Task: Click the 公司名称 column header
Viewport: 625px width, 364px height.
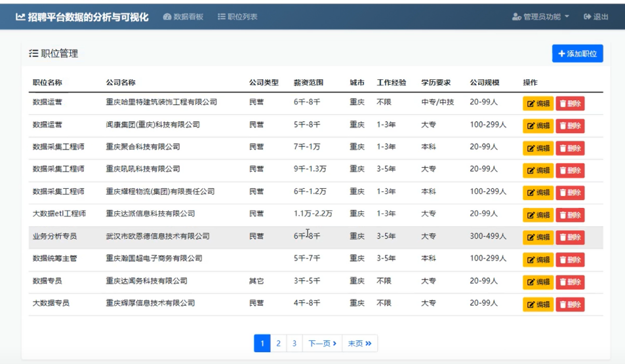Action: pos(121,83)
